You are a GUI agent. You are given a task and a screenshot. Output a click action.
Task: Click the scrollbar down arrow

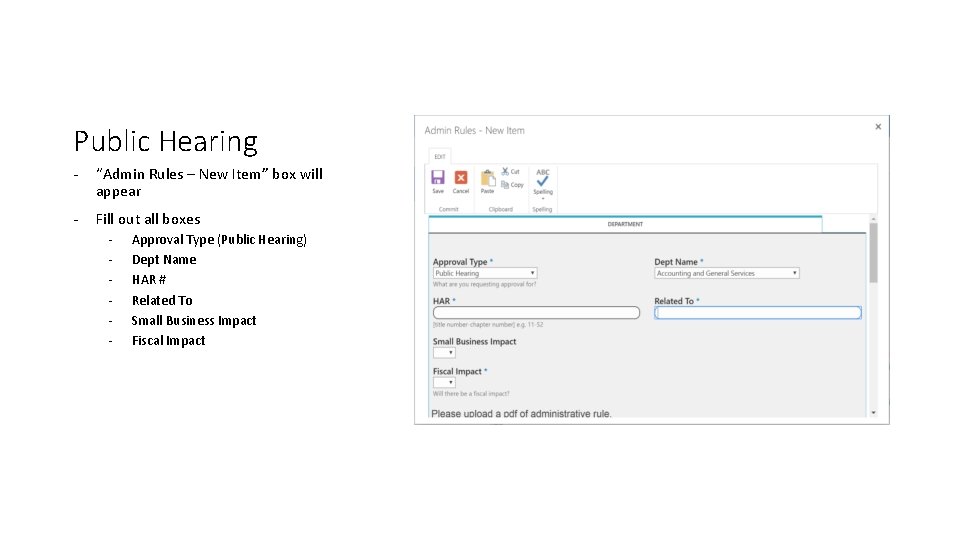tap(874, 413)
